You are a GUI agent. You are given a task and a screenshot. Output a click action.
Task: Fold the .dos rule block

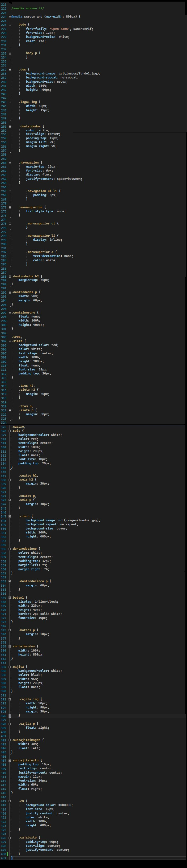click(10, 69)
